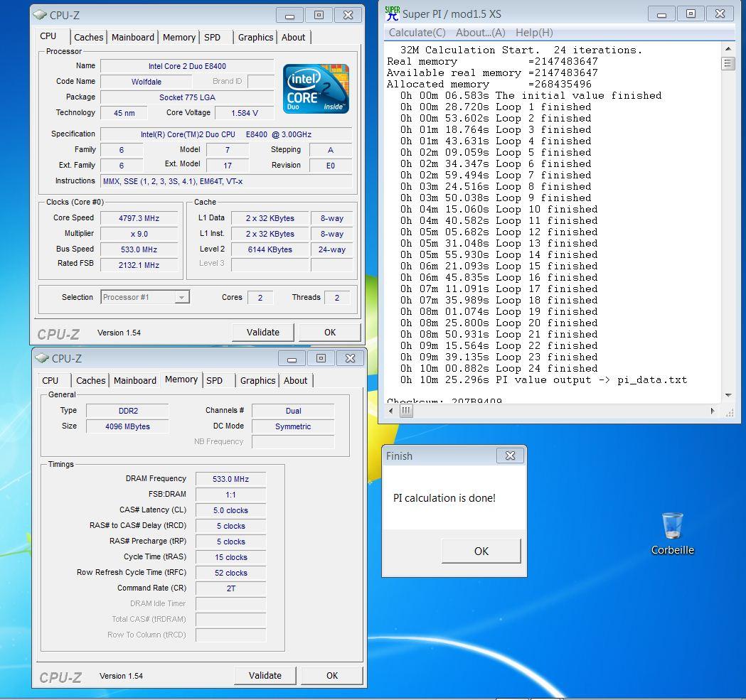Click the Command Rate value 2T
Image resolution: width=746 pixels, height=700 pixels.
230,588
